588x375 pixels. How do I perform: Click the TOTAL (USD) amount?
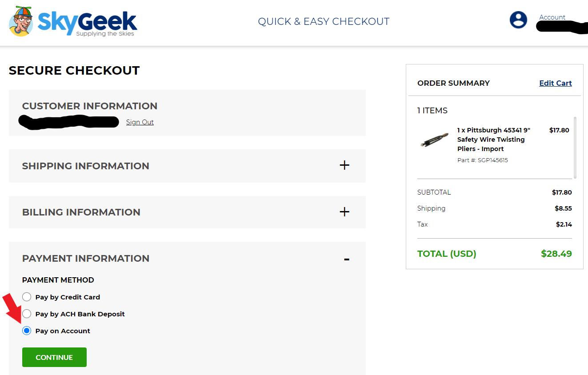(556, 253)
